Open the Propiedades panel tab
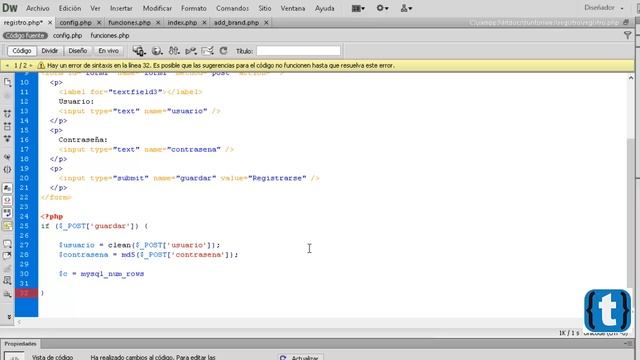The width and height of the screenshot is (640, 360). [20, 344]
